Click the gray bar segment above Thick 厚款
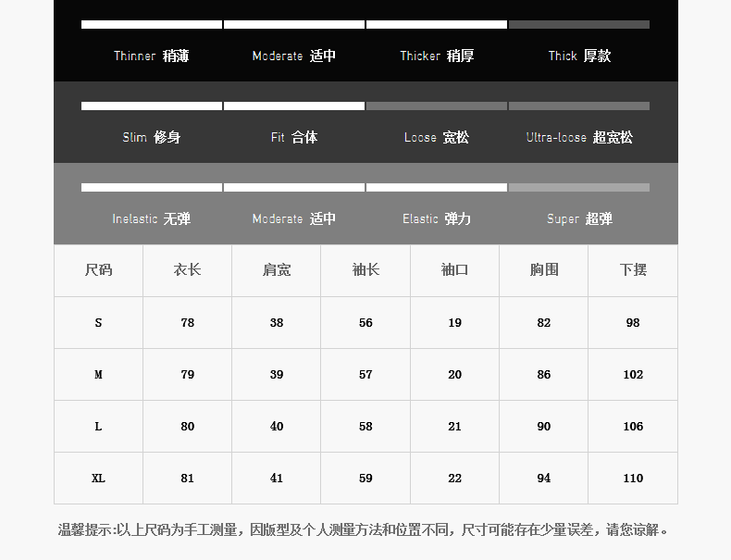Viewport: 731px width, 560px height. [579, 24]
